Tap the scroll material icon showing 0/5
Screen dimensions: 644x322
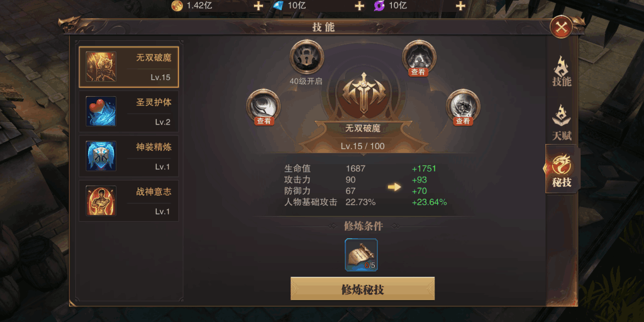point(362,255)
